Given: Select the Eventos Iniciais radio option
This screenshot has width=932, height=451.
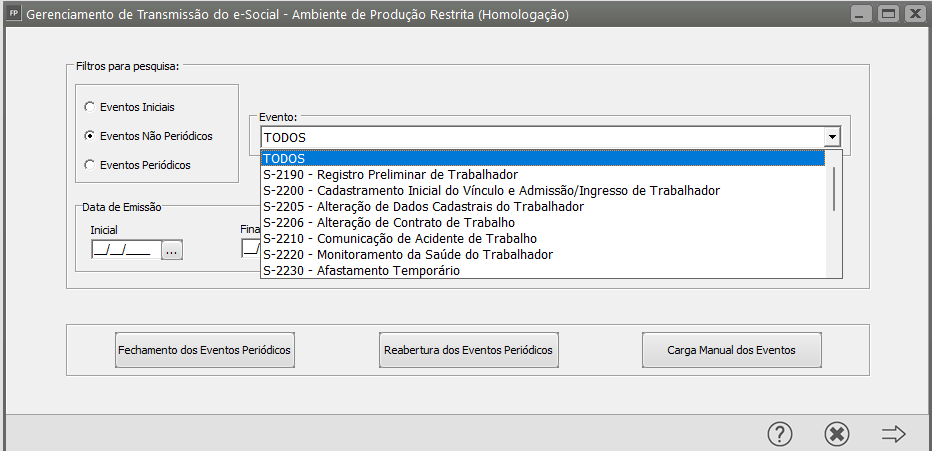Looking at the screenshot, I should point(90,106).
